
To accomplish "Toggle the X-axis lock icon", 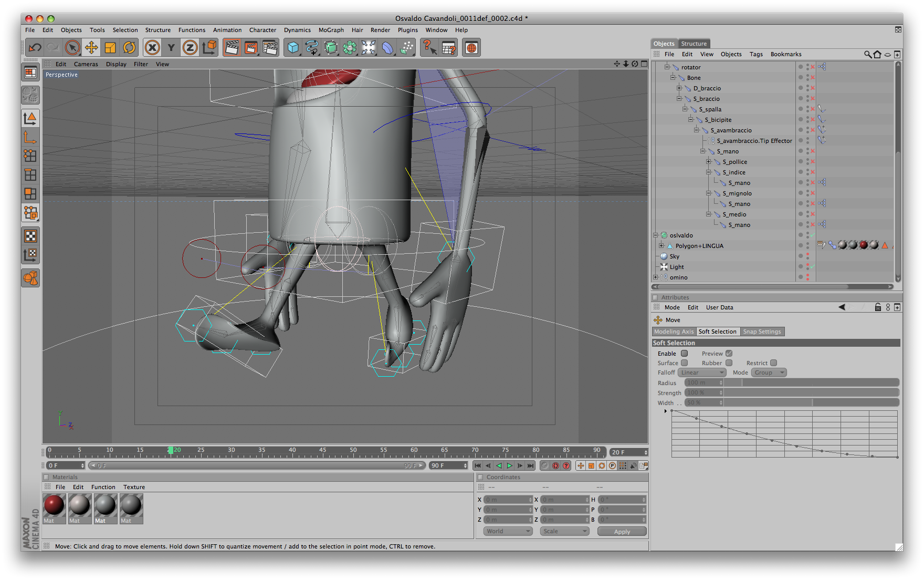I will pos(152,48).
